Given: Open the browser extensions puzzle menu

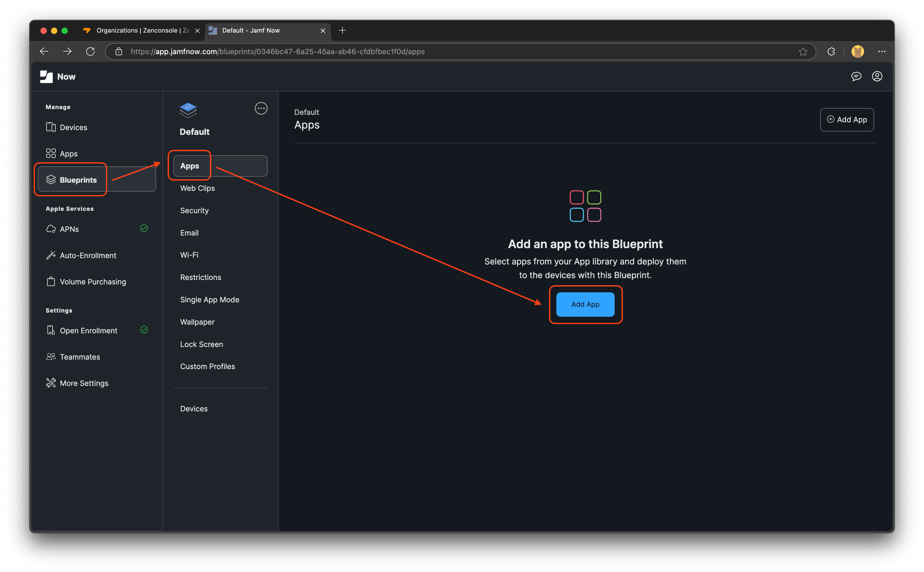Looking at the screenshot, I should tap(831, 52).
